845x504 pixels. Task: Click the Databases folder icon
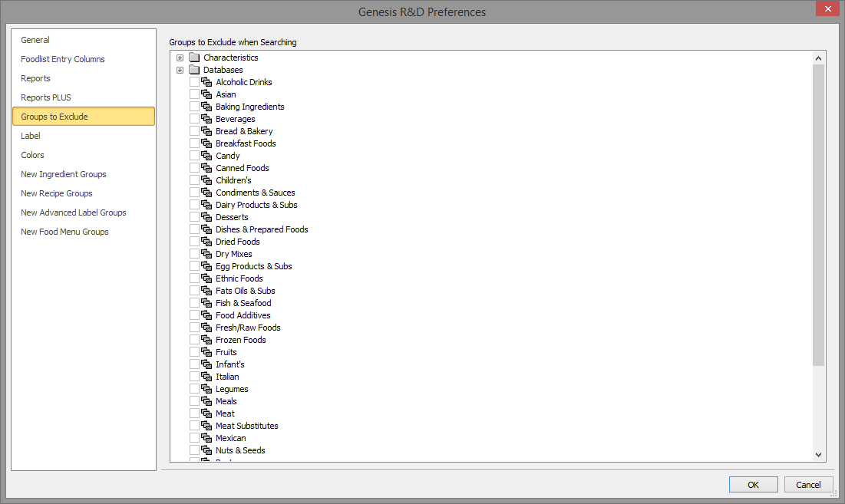(194, 70)
